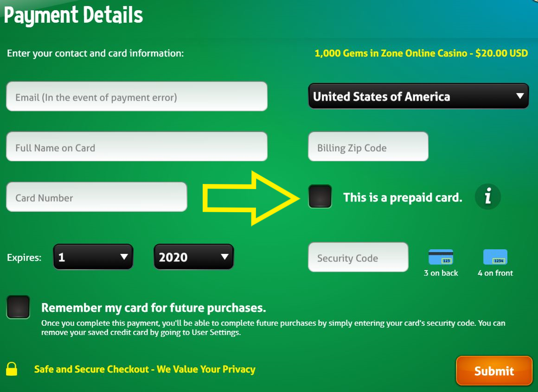The height and width of the screenshot is (392, 538).
Task: Open the expiration year dropdown showing 2020
Action: pos(193,257)
